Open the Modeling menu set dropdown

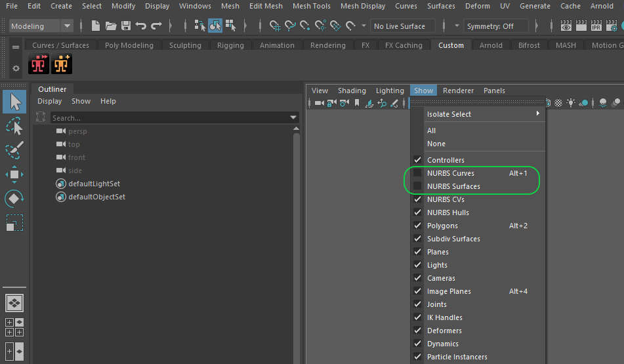coord(67,26)
